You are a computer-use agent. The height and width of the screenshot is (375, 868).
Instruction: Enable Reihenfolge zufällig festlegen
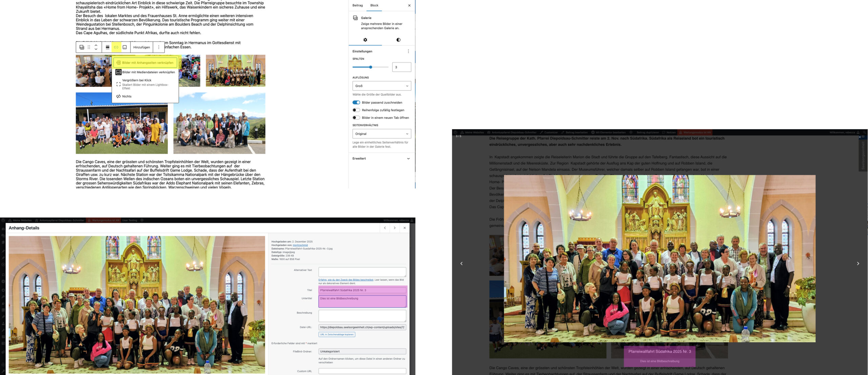356,110
